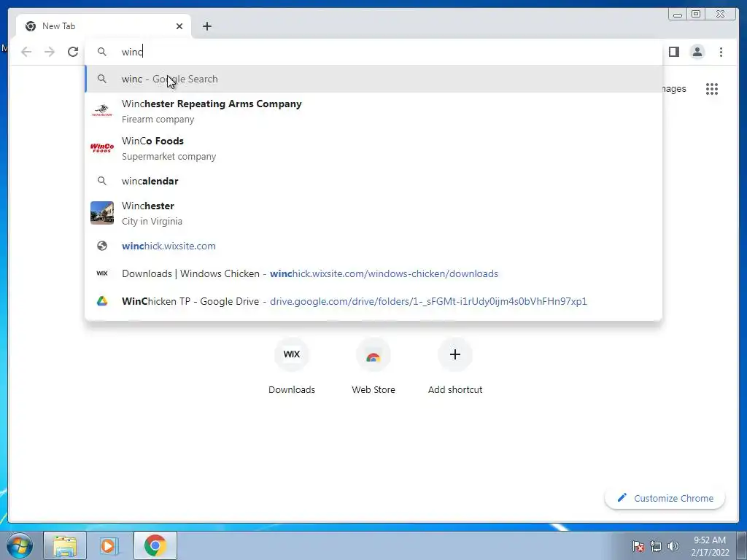The height and width of the screenshot is (560, 747).
Task: Open the volume speaker tray icon
Action: (x=673, y=546)
